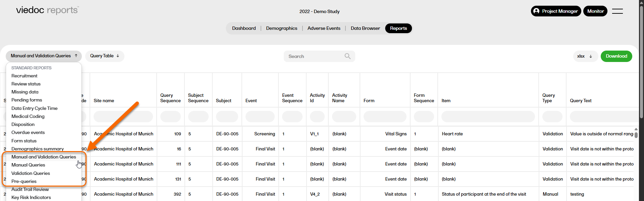Image resolution: width=644 pixels, height=201 pixels.
Task: Open the hamburger menu icon
Action: pyautogui.click(x=617, y=11)
